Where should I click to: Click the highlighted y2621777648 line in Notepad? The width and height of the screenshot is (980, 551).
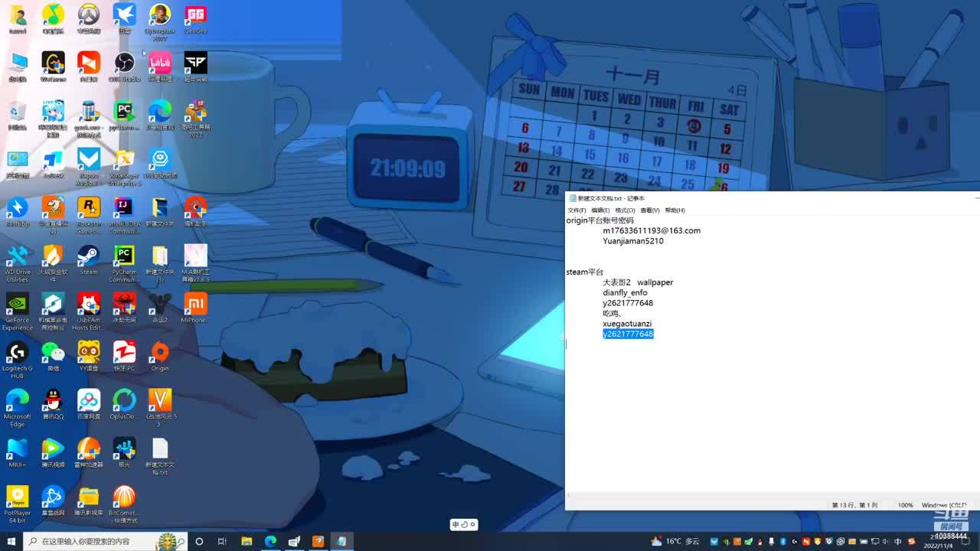click(628, 334)
